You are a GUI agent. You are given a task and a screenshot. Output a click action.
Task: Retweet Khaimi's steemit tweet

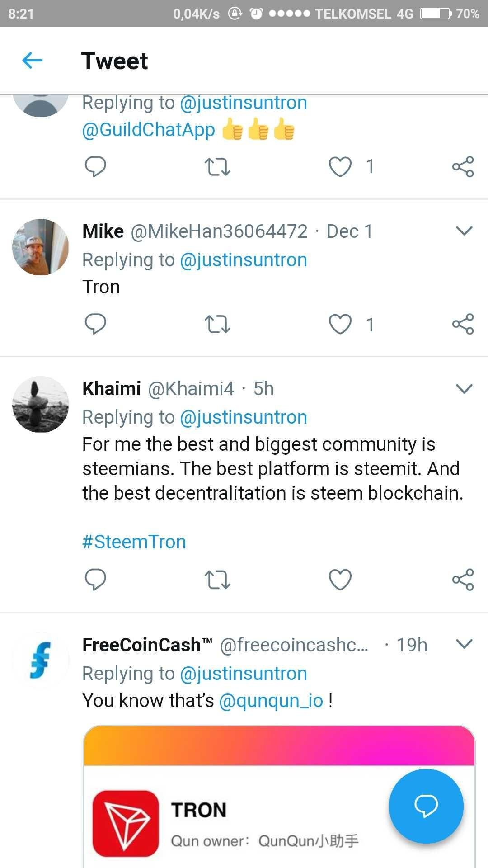pos(218,580)
